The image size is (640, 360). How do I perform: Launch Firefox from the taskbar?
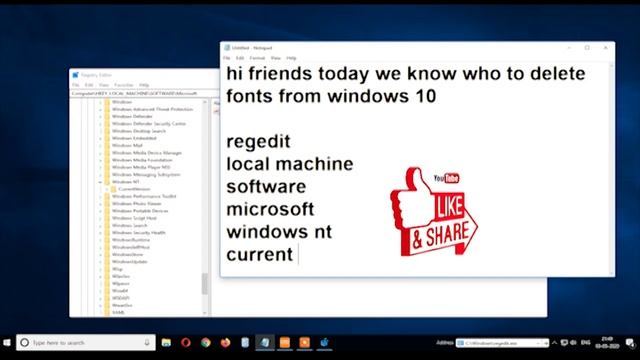[x=225, y=342]
